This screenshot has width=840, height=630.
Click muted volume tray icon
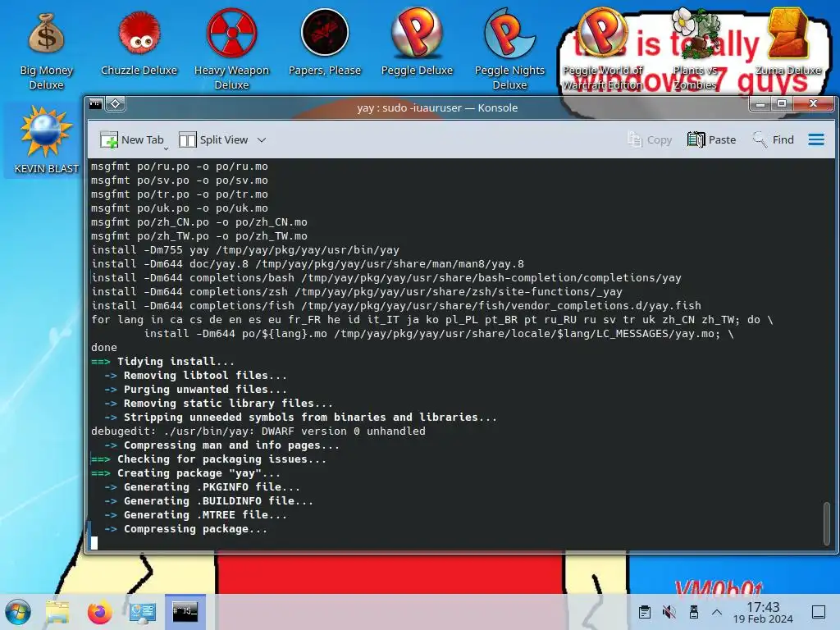[669, 612]
